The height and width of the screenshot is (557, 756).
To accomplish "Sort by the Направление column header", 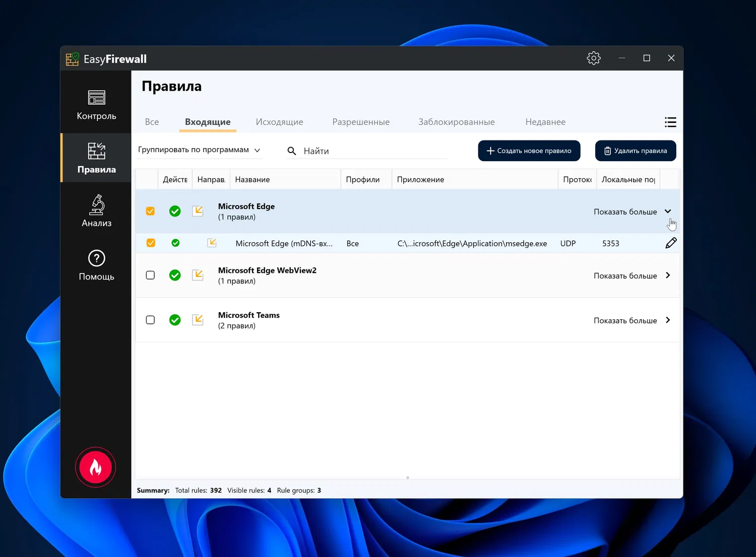I will [x=211, y=179].
